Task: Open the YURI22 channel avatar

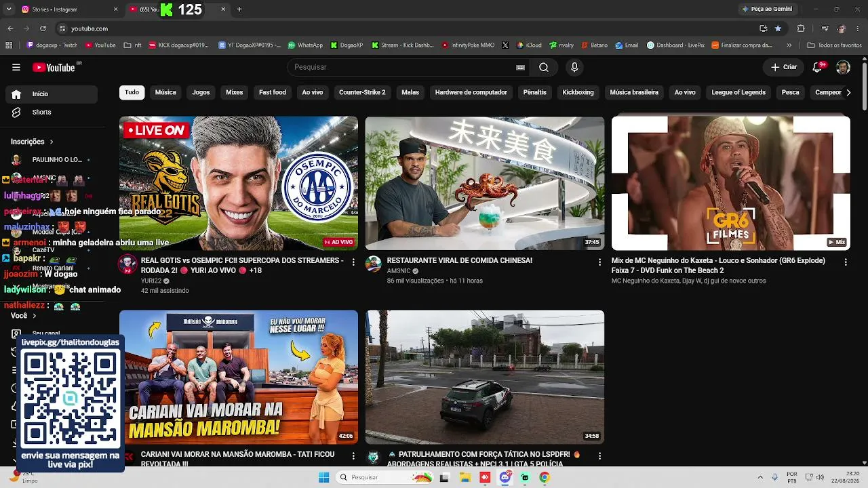Action: [127, 264]
